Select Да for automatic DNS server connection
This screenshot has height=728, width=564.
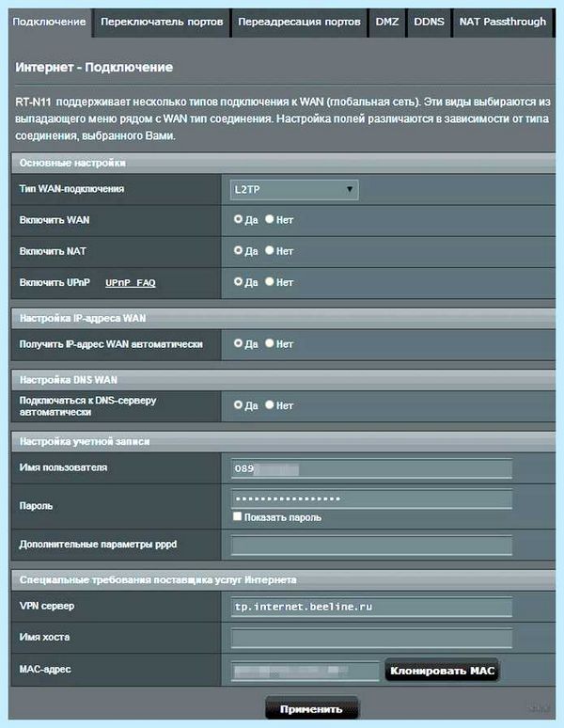[x=238, y=404]
